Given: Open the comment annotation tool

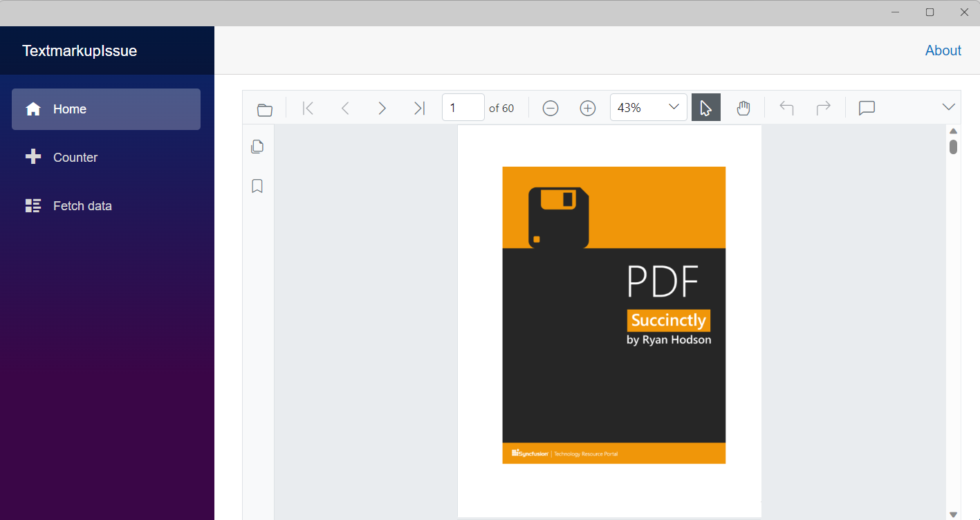Looking at the screenshot, I should pyautogui.click(x=867, y=108).
